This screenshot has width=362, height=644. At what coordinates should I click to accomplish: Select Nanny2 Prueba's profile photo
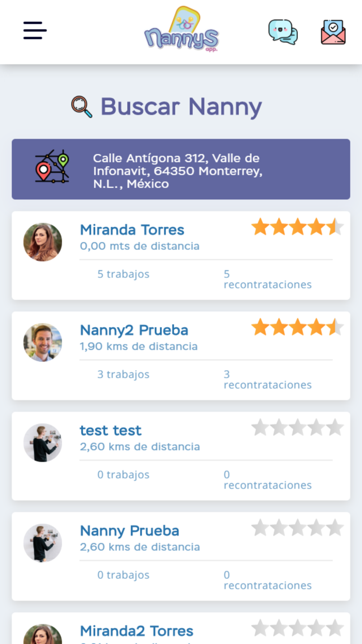coord(42,342)
